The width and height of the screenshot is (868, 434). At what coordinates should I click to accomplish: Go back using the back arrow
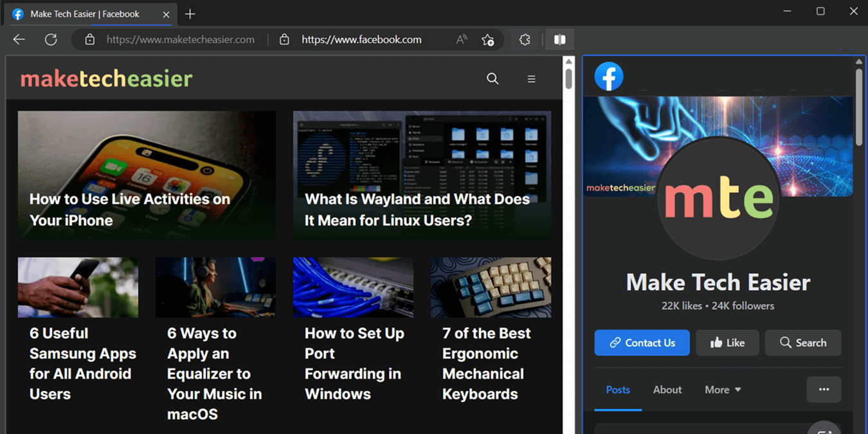tap(19, 39)
